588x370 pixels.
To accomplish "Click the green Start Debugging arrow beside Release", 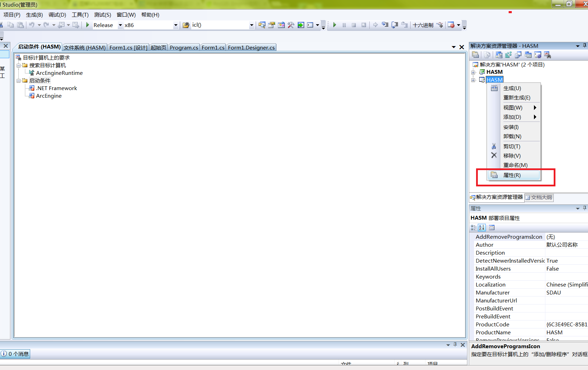I will tap(88, 25).
